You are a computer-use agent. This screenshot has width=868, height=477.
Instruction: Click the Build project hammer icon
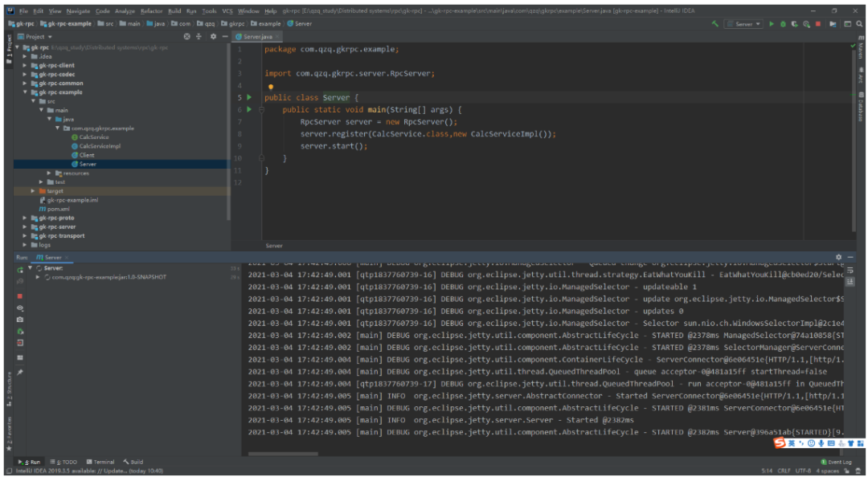tap(715, 24)
